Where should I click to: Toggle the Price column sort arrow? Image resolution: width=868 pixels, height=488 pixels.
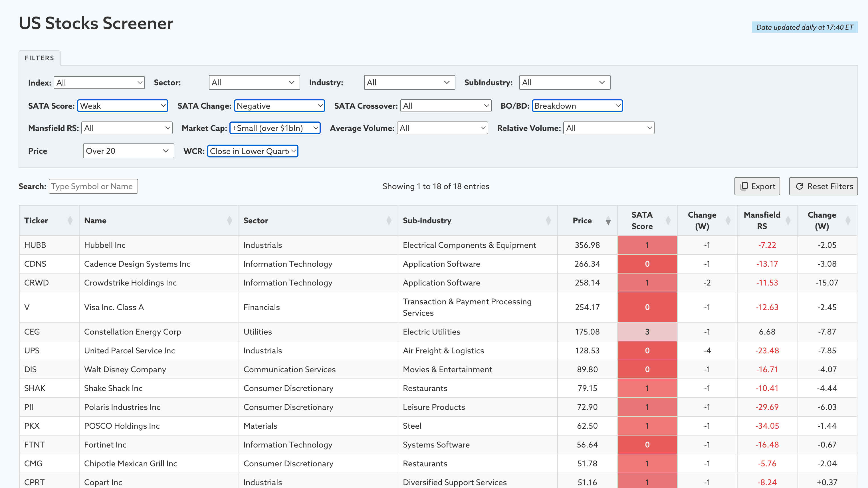click(x=608, y=221)
